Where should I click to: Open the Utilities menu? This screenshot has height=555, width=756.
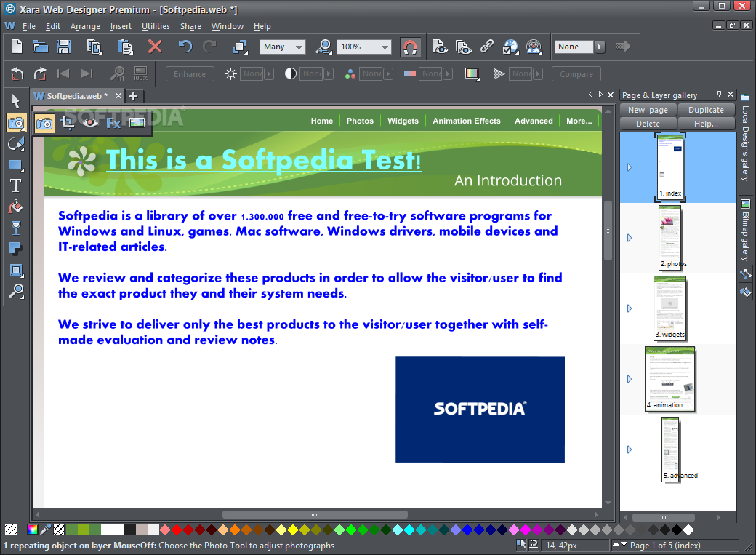coord(156,26)
